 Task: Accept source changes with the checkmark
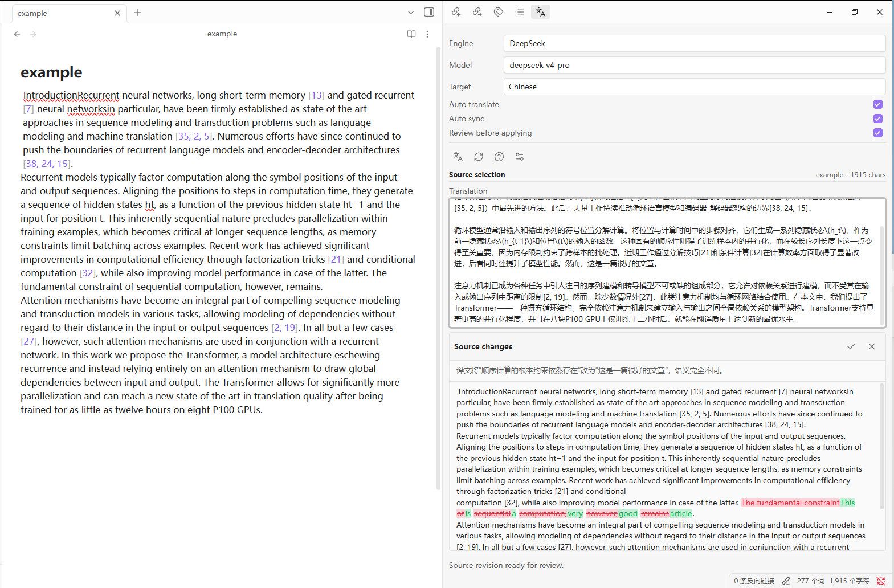(x=851, y=346)
